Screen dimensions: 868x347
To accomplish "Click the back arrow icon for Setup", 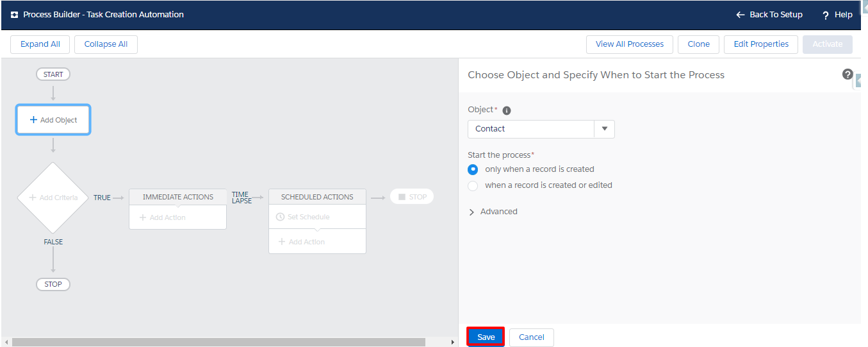I will tap(741, 15).
